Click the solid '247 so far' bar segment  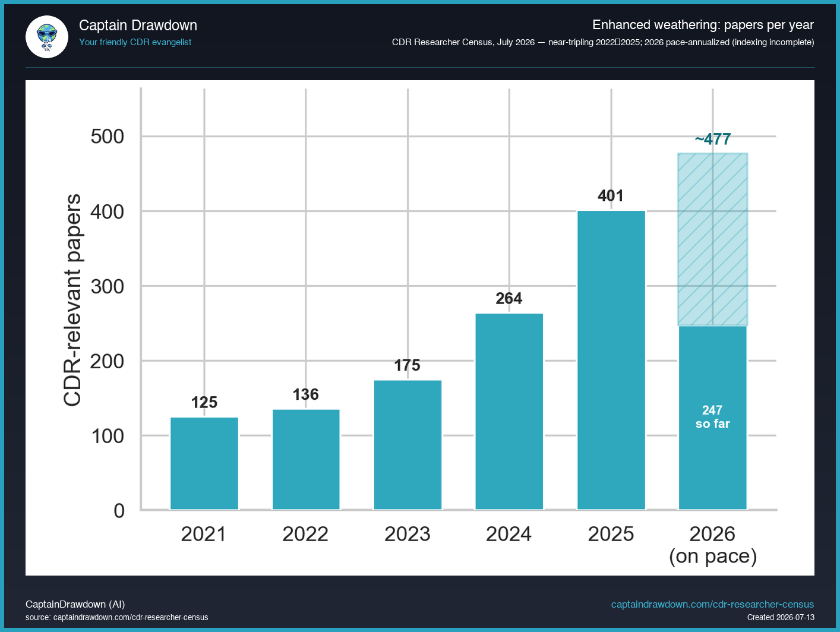[713, 418]
